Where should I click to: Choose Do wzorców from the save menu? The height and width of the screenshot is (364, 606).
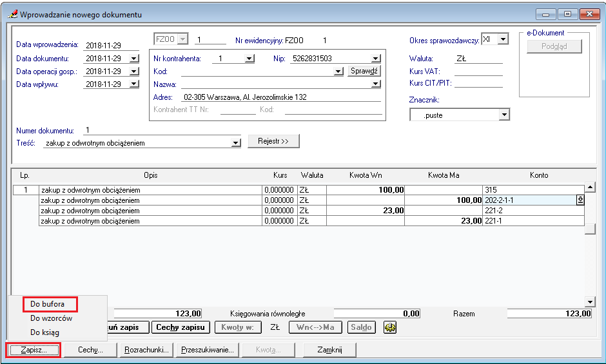[x=52, y=318]
